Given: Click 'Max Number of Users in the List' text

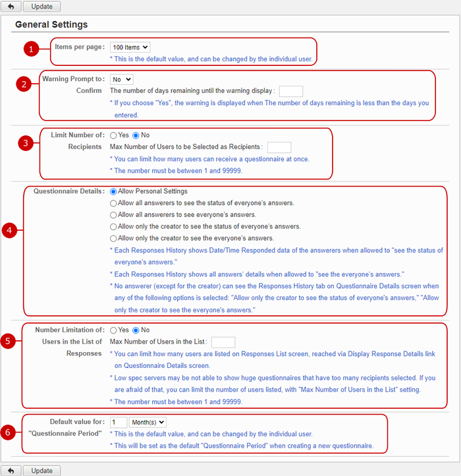Looking at the screenshot, I should point(157,342).
